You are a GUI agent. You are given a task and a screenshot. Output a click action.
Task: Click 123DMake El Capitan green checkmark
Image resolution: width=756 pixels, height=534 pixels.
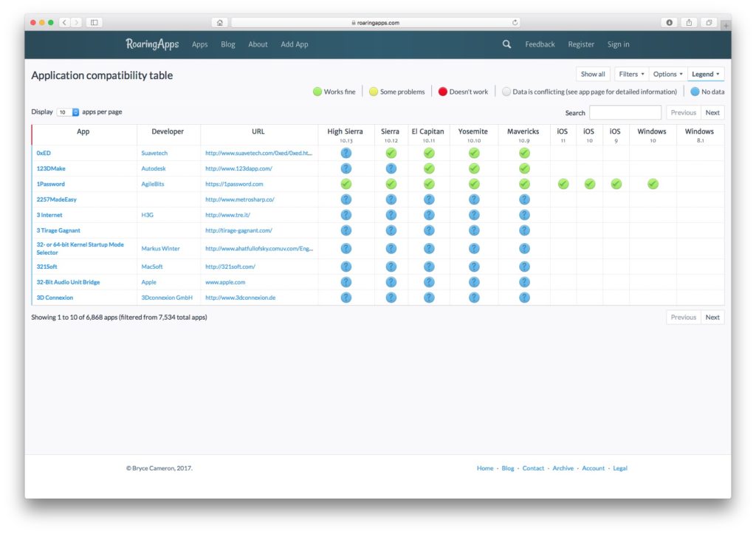[429, 168]
